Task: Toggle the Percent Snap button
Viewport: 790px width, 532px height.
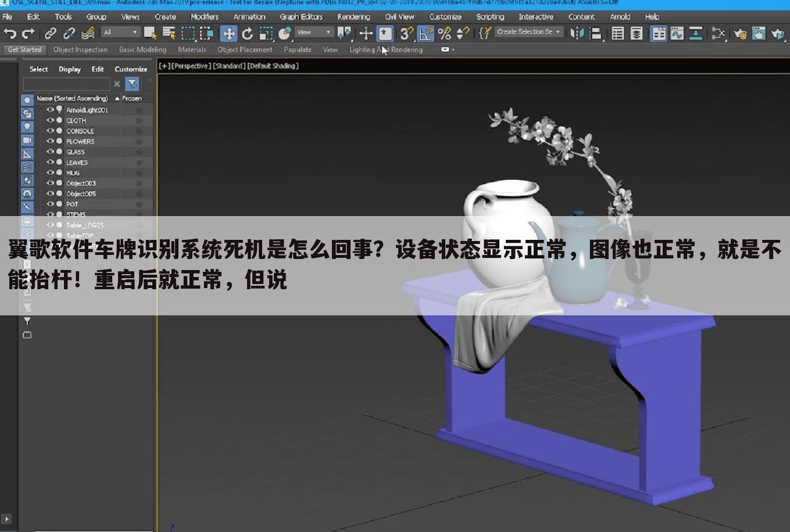Action: tap(445, 34)
